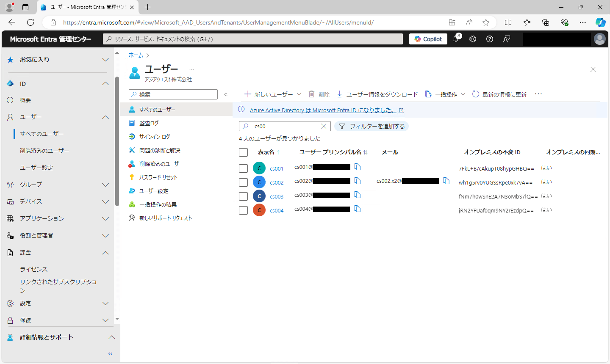610x364 pixels.
Task: Add this page to browser favorites star
Action: click(486, 22)
